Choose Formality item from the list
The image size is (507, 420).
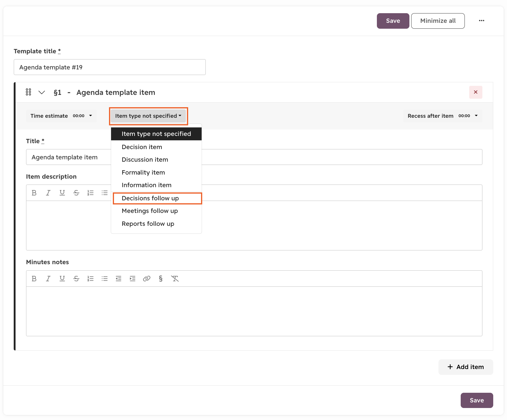pos(156,172)
